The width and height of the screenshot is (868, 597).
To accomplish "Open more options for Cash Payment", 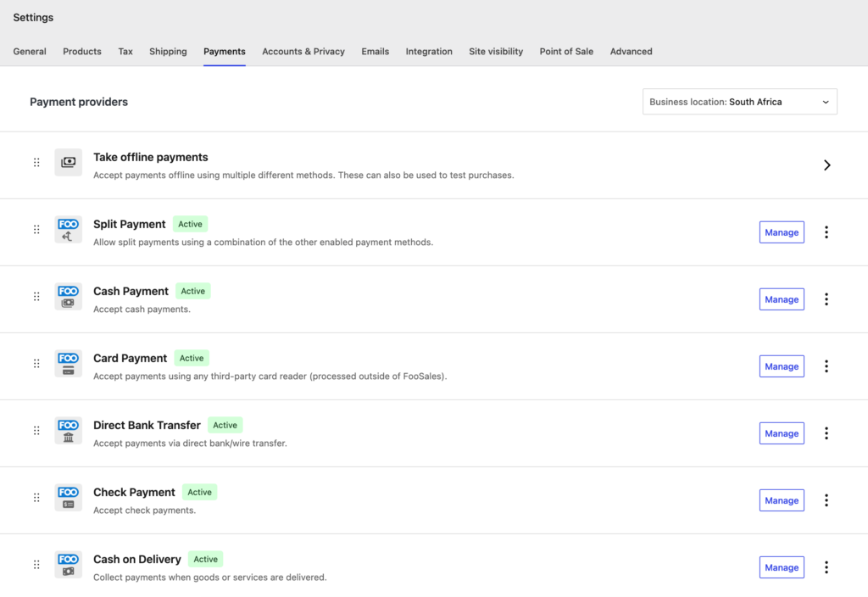I will click(x=826, y=299).
